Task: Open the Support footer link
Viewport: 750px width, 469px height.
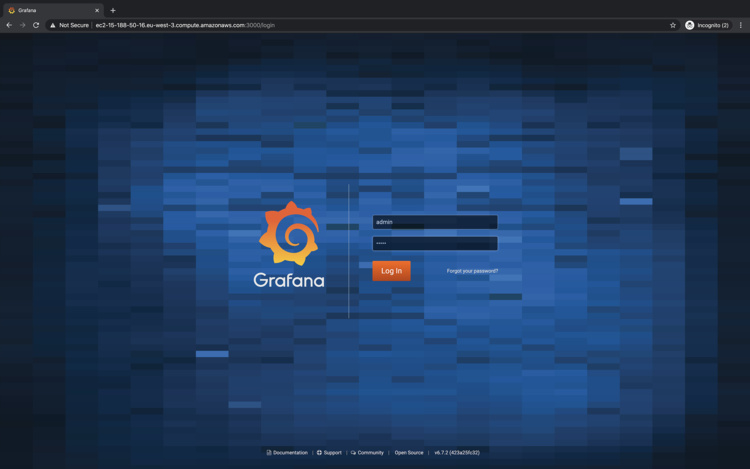Action: [331, 453]
